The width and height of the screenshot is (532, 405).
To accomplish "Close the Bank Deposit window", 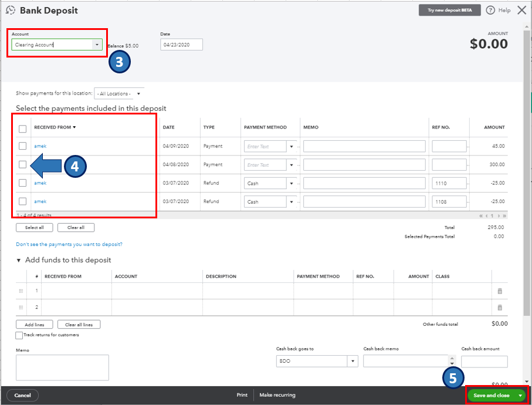I will point(521,10).
